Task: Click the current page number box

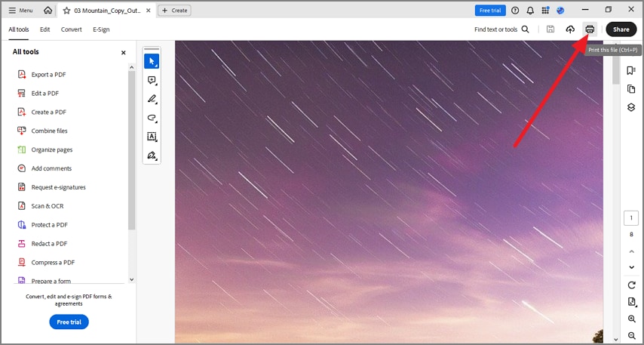Action: 631,218
